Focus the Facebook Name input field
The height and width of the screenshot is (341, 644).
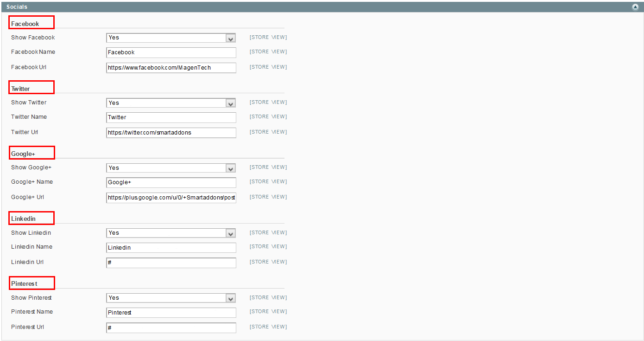(171, 52)
